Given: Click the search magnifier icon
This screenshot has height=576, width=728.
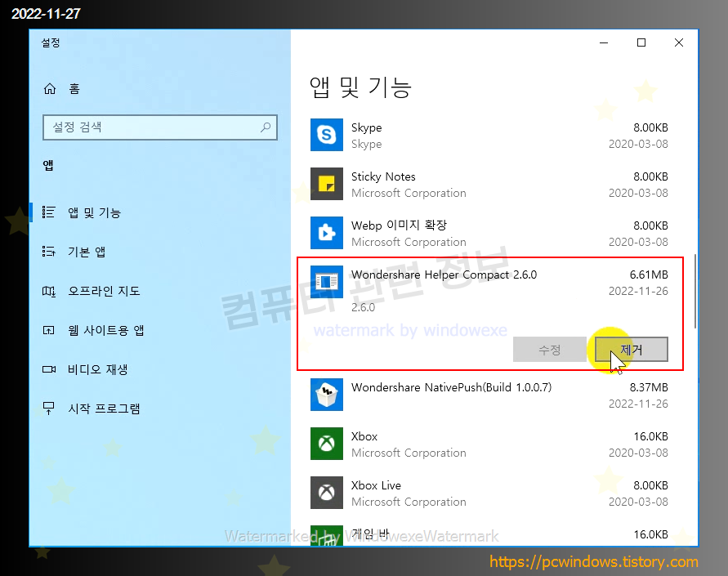Looking at the screenshot, I should coord(266,127).
